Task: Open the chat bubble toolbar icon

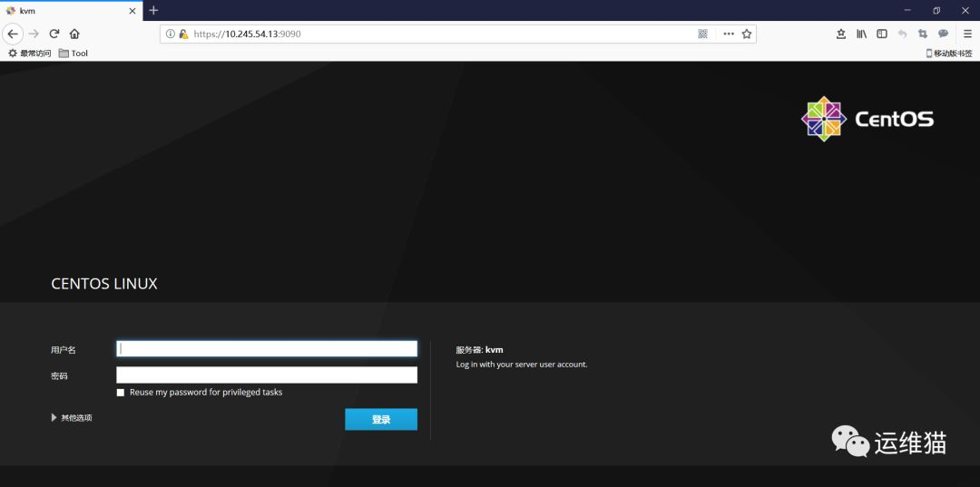Action: [x=943, y=34]
